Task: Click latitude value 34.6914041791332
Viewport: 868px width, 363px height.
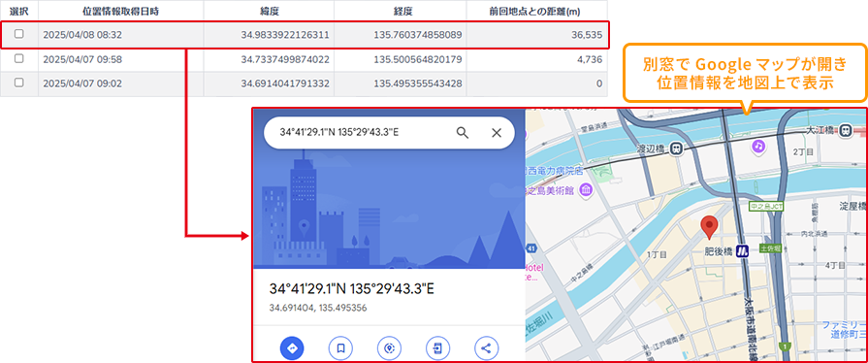Action: coord(285,83)
